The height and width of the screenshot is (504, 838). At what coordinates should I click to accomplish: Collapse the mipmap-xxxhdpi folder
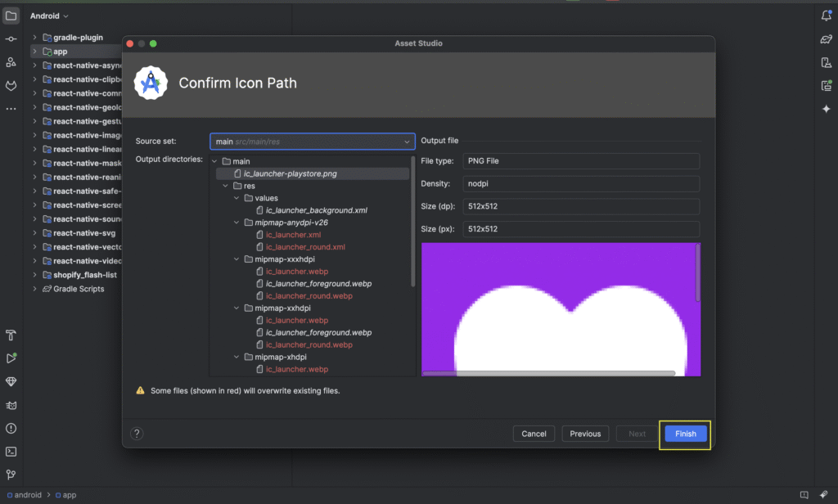click(237, 259)
